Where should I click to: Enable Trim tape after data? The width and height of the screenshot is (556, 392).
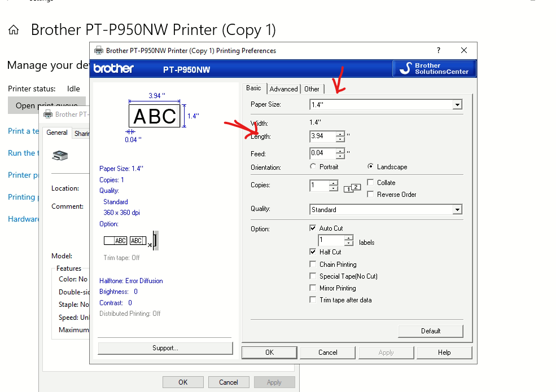(313, 300)
